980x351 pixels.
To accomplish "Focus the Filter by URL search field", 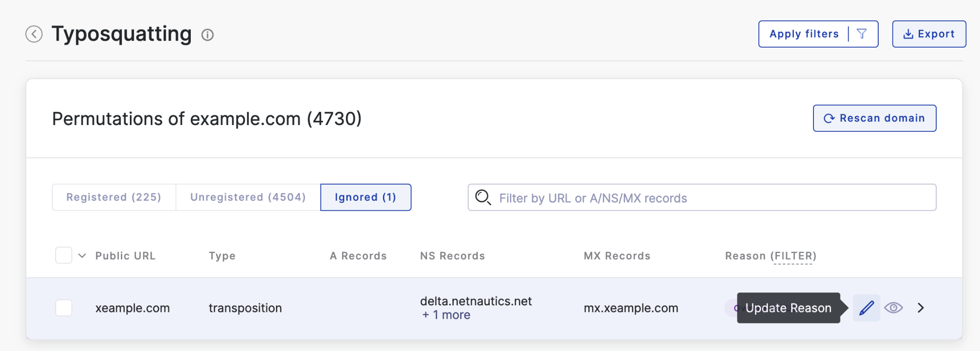I will pyautogui.click(x=702, y=197).
